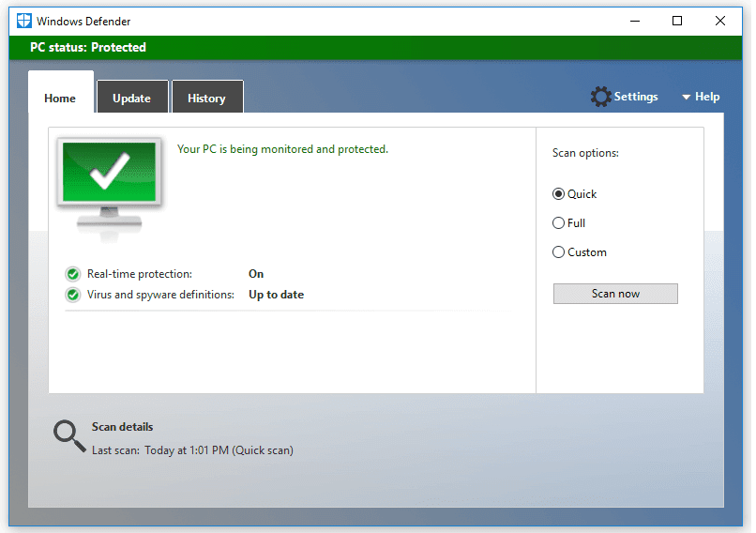Maximize the Windows Defender window
Screen dimensions: 756x533
coord(677,22)
